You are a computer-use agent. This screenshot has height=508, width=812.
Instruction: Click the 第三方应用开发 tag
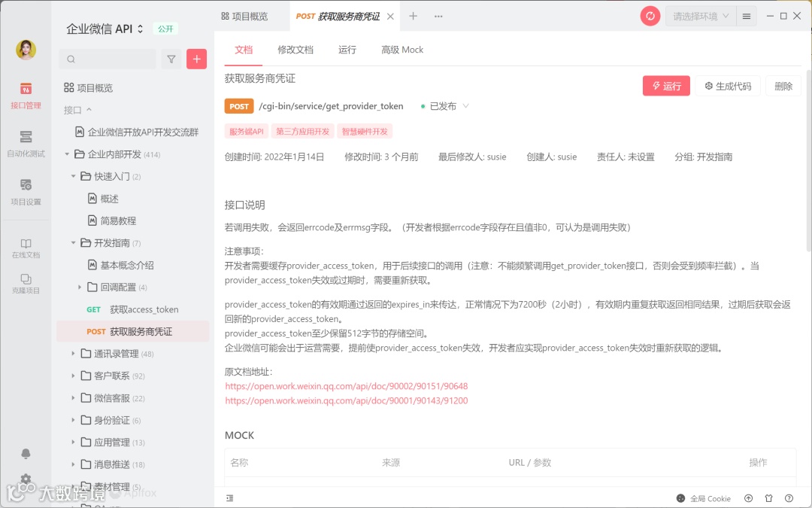[302, 131]
